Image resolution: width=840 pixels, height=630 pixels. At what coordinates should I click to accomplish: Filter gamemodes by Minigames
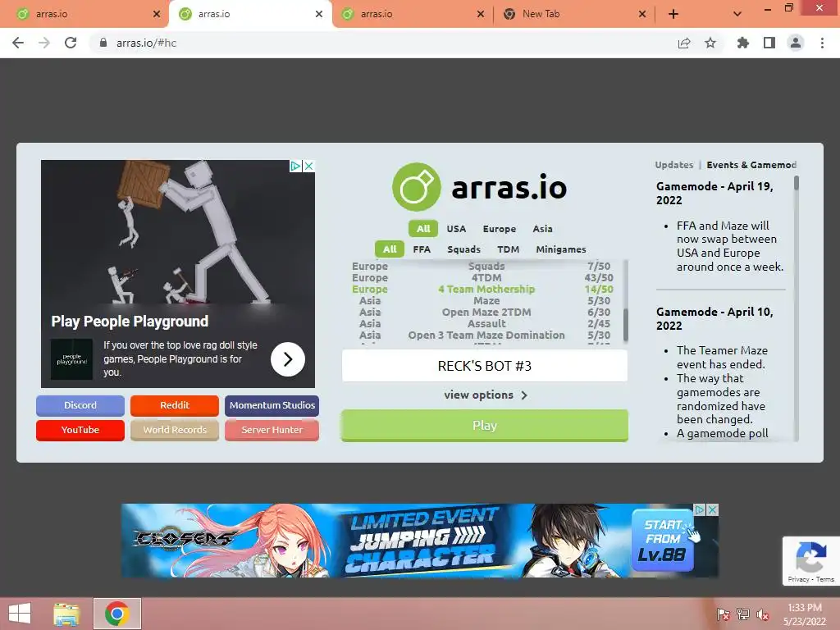561,249
